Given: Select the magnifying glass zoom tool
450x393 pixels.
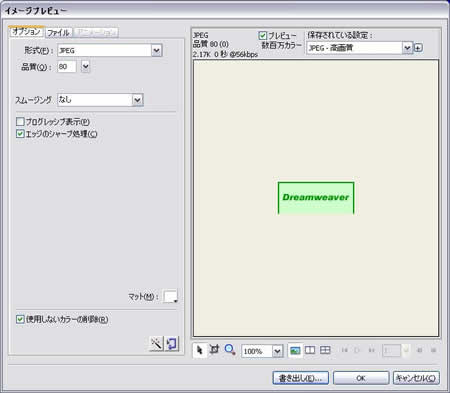Looking at the screenshot, I should (230, 350).
